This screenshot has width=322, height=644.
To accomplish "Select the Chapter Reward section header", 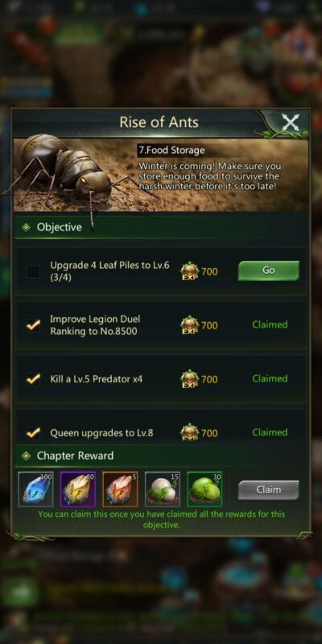I will (x=161, y=456).
